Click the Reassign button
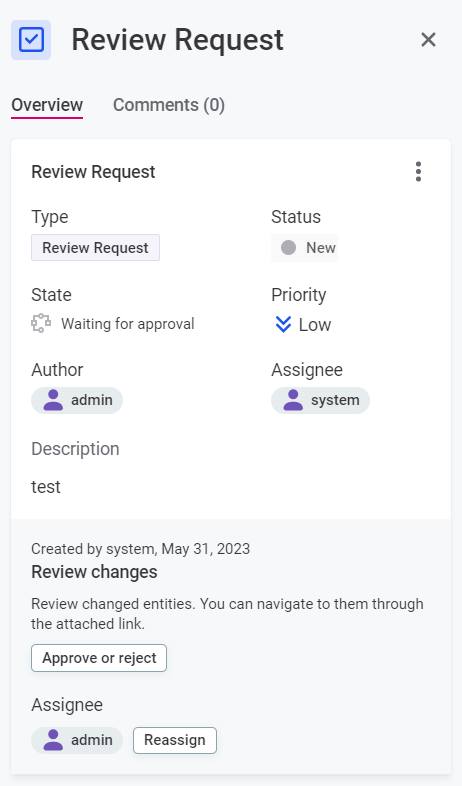The image size is (462, 786). point(175,740)
